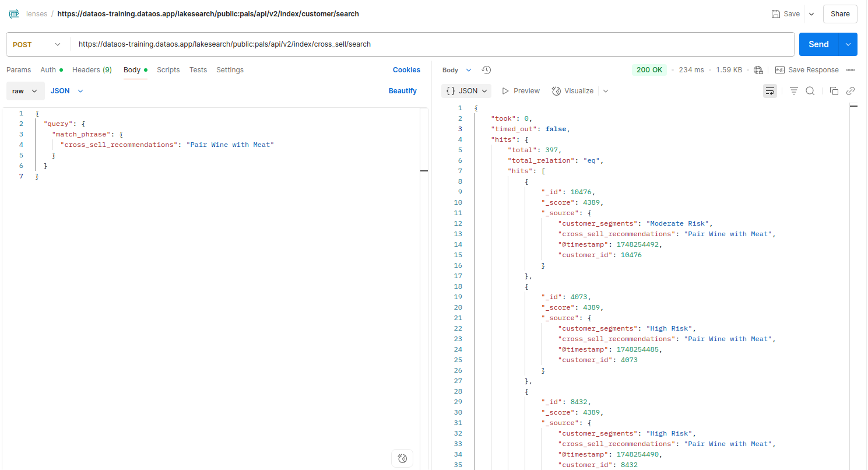Open the JSON language dropdown in request
The height and width of the screenshot is (470, 868).
point(67,91)
